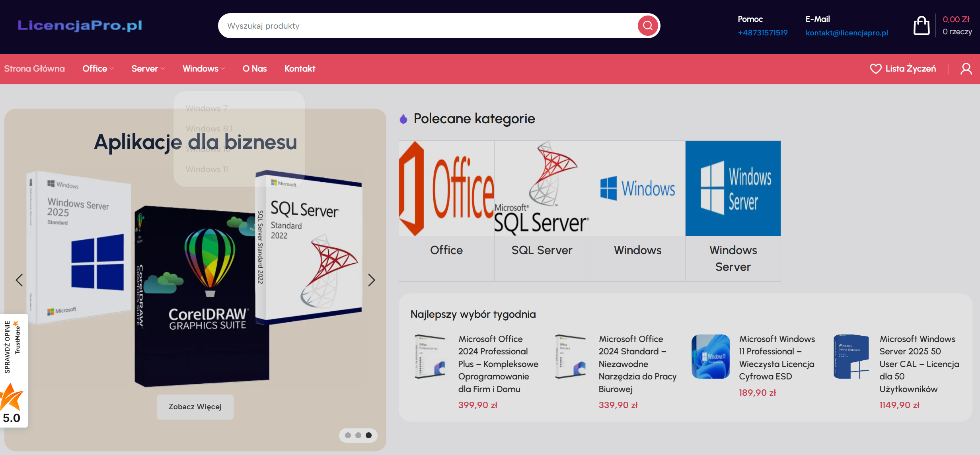Screen dimensions: 980x455
Task: Open the user account icon
Action: [966, 69]
